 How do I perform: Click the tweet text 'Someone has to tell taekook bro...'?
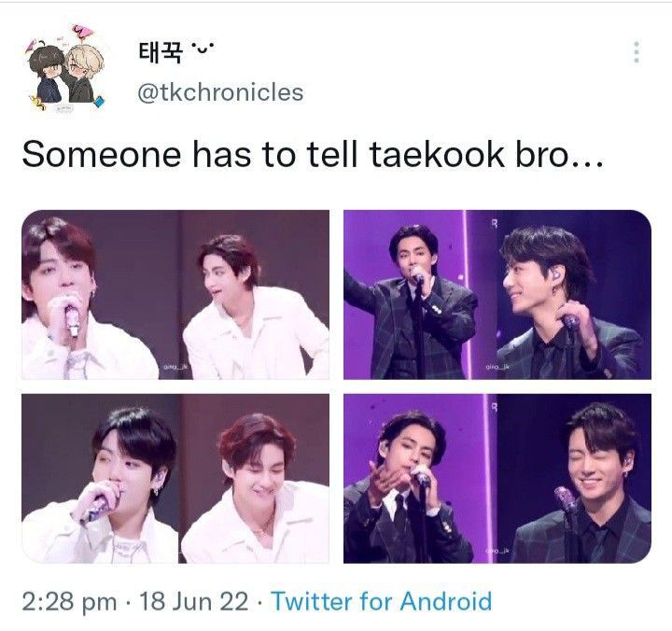pos(313,154)
